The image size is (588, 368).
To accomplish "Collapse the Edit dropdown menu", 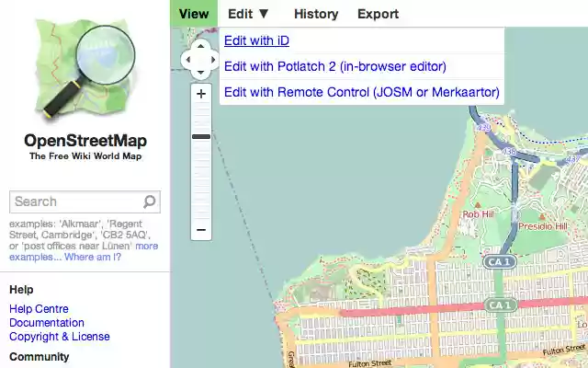I will click(x=248, y=14).
